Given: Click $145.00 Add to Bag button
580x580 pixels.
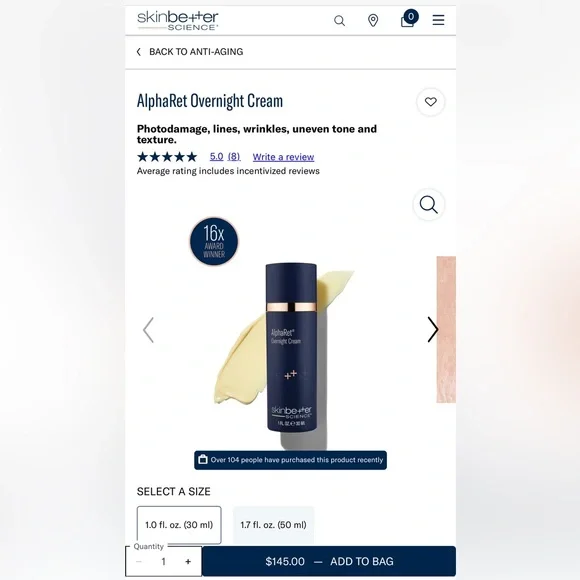Looking at the screenshot, I should pos(329,561).
